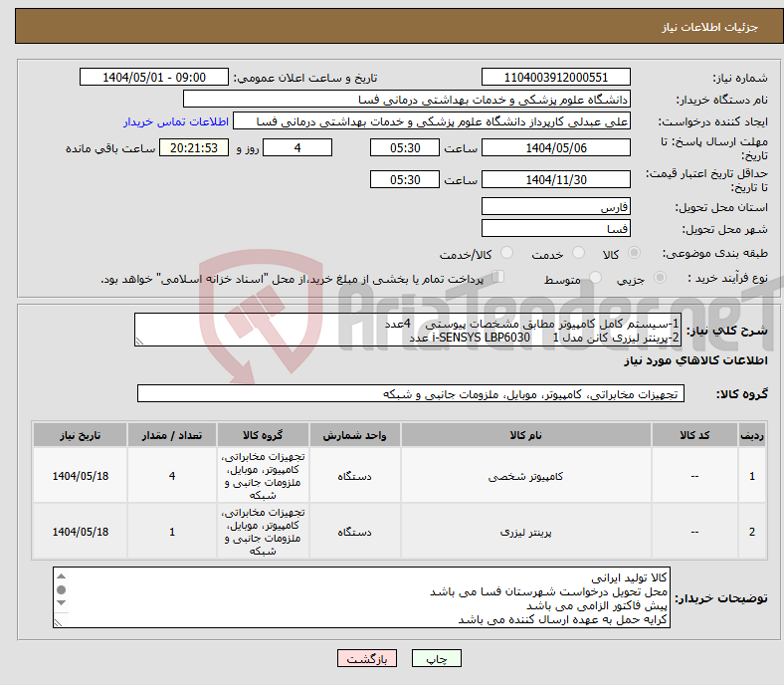
Task: Select the کالا/خدمت radio button
Action: [507, 253]
